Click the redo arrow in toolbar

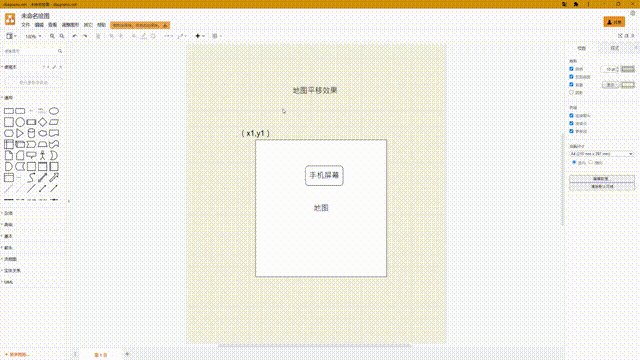(85, 36)
